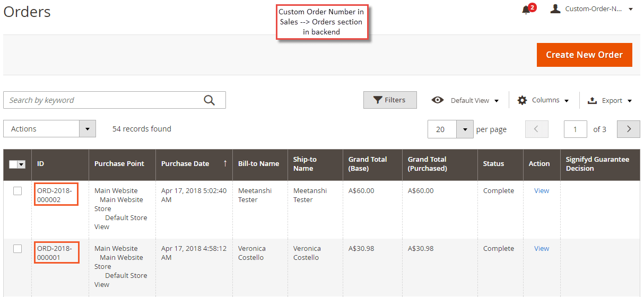The image size is (644, 297).
Task: Sort by the ID column header
Action: (x=40, y=164)
